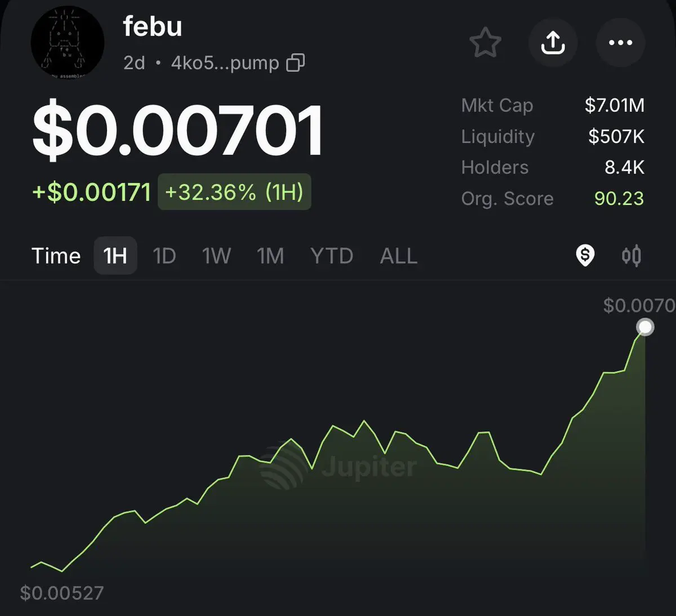Viewport: 676px width, 616px height.
Task: Select the 1D time range tab
Action: [x=164, y=256]
